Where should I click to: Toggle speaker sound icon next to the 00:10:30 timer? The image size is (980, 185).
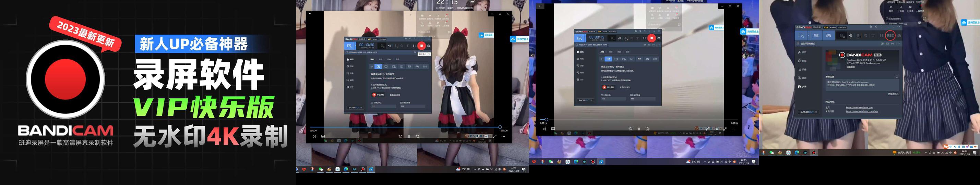[389, 46]
